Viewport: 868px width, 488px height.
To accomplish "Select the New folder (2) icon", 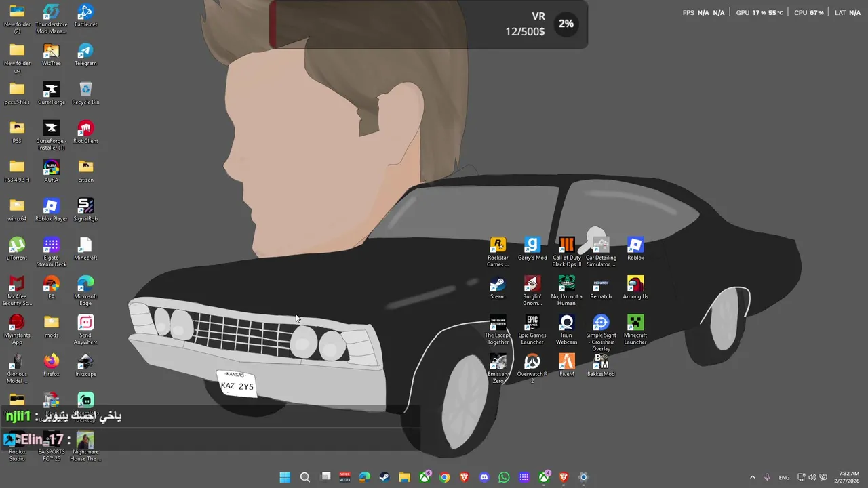I will coord(17,19).
